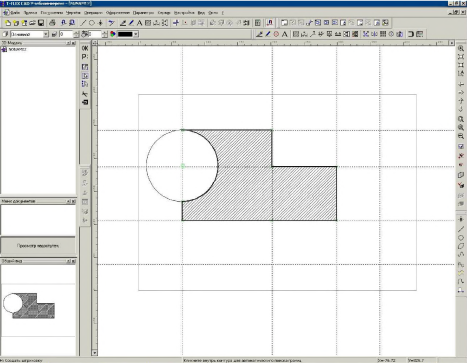
Task: Open the Правка menu
Action: [30, 13]
